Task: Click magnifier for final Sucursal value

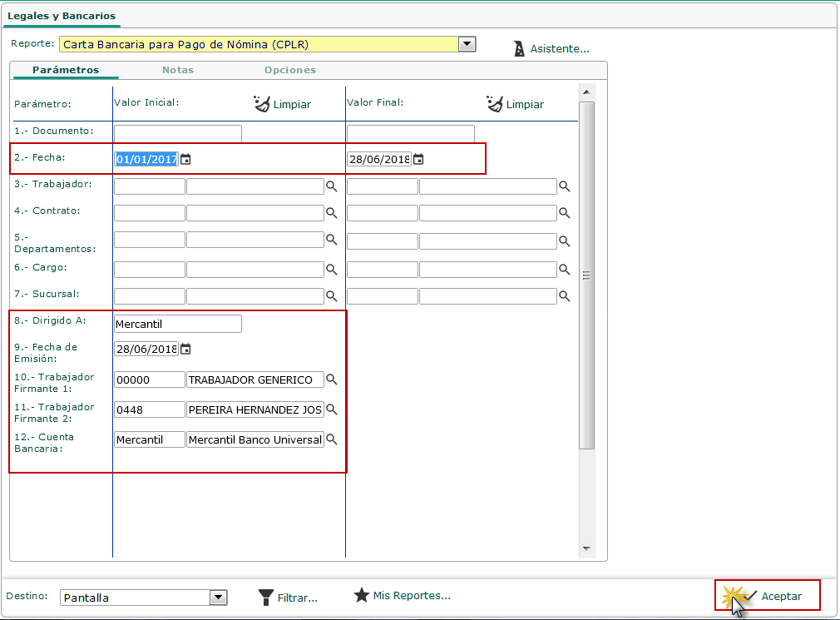Action: coord(564,296)
